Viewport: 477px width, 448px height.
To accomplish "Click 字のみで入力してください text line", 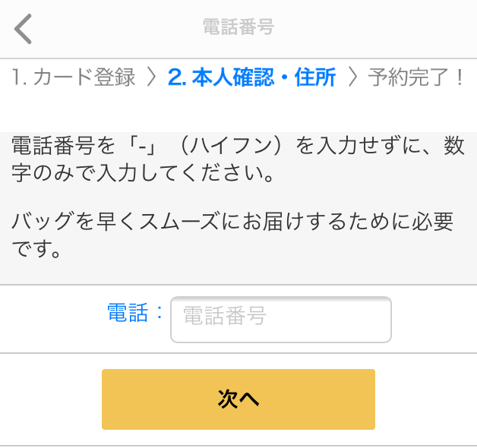I will pos(143,173).
